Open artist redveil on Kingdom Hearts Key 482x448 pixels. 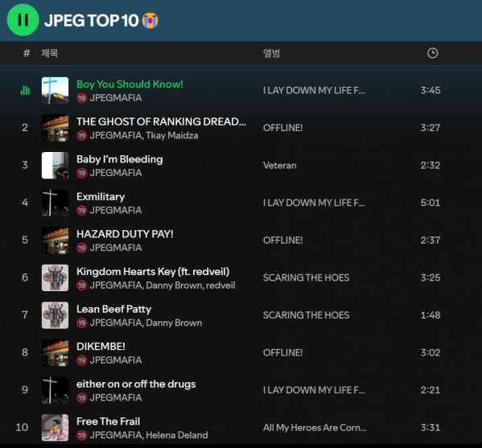tap(220, 286)
